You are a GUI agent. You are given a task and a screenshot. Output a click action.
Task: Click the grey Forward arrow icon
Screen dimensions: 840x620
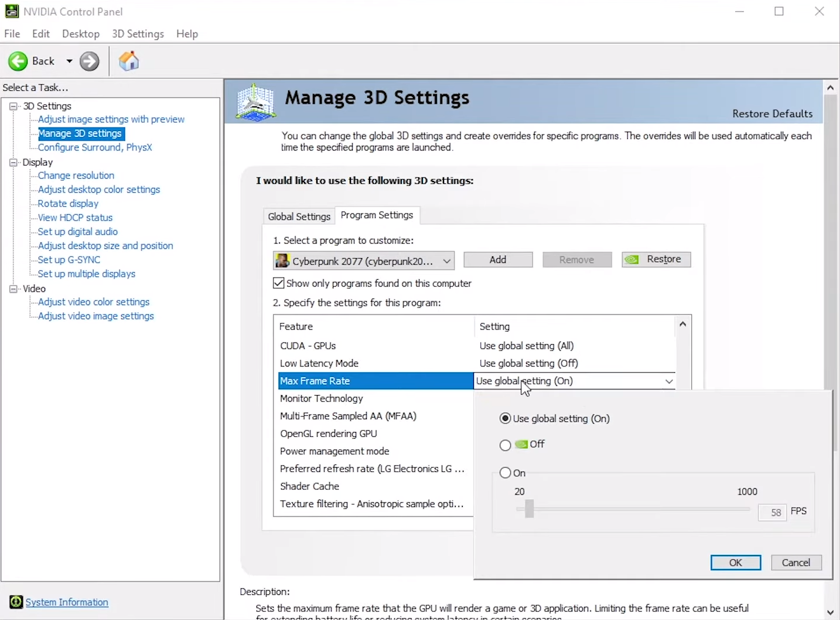(x=90, y=61)
